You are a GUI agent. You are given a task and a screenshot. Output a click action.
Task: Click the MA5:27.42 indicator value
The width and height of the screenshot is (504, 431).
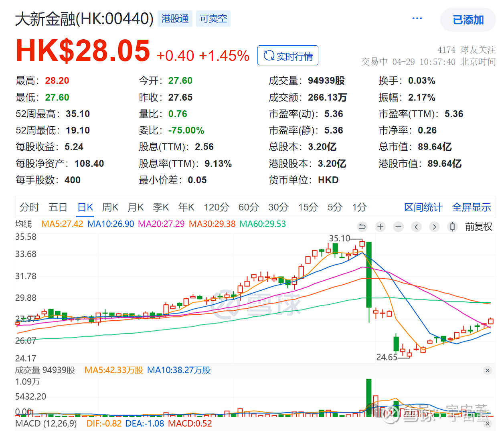pyautogui.click(x=62, y=224)
